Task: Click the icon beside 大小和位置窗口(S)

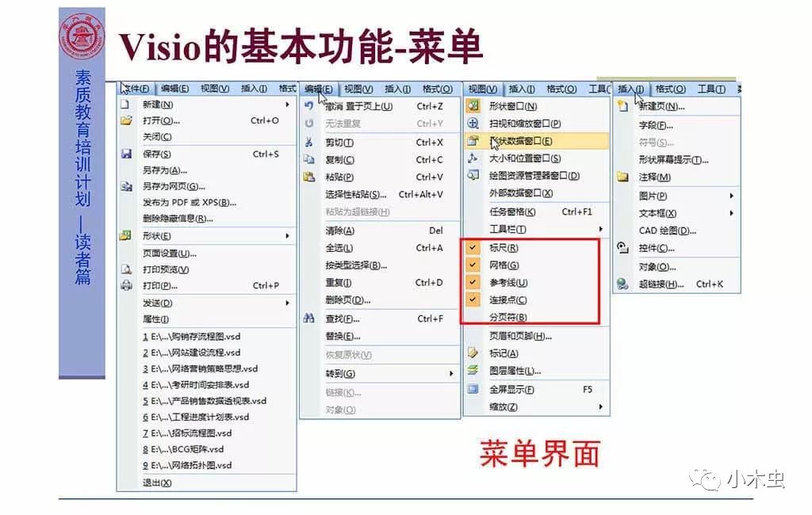Action: 473,158
